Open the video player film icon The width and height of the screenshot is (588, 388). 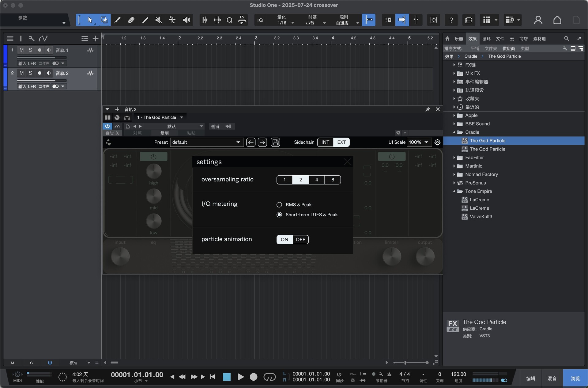pos(469,20)
